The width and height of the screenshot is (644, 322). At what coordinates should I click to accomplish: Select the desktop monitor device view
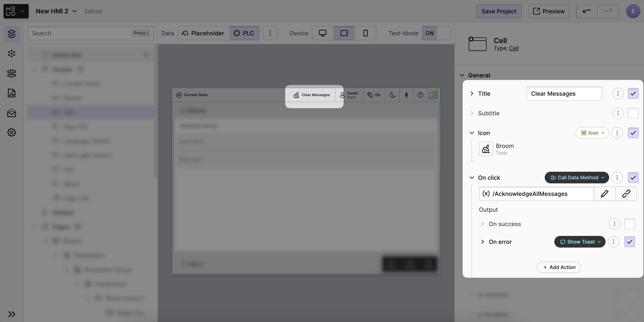322,33
